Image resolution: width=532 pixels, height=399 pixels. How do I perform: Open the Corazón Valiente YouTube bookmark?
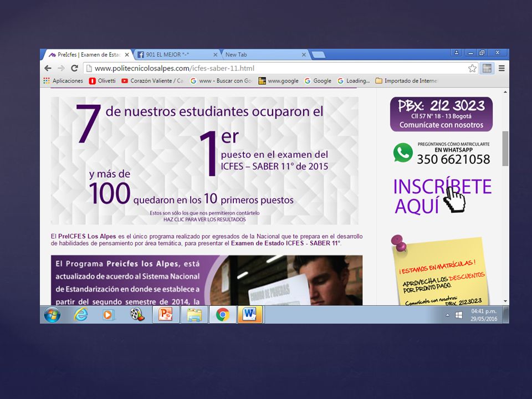click(x=152, y=81)
